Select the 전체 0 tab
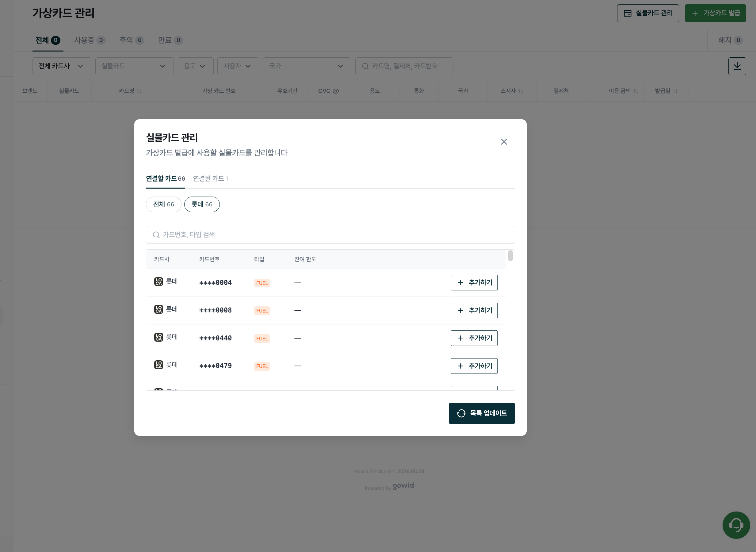Screen dimensions: 756x552 (48, 40)
